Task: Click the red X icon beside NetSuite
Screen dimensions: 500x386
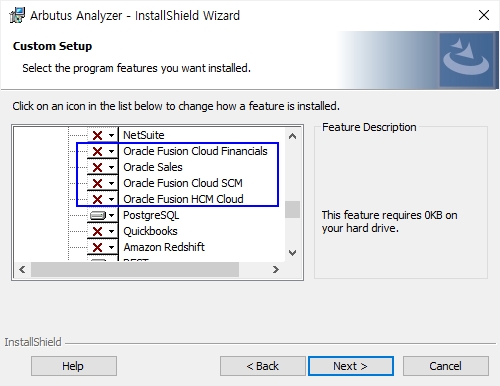Action: point(97,135)
